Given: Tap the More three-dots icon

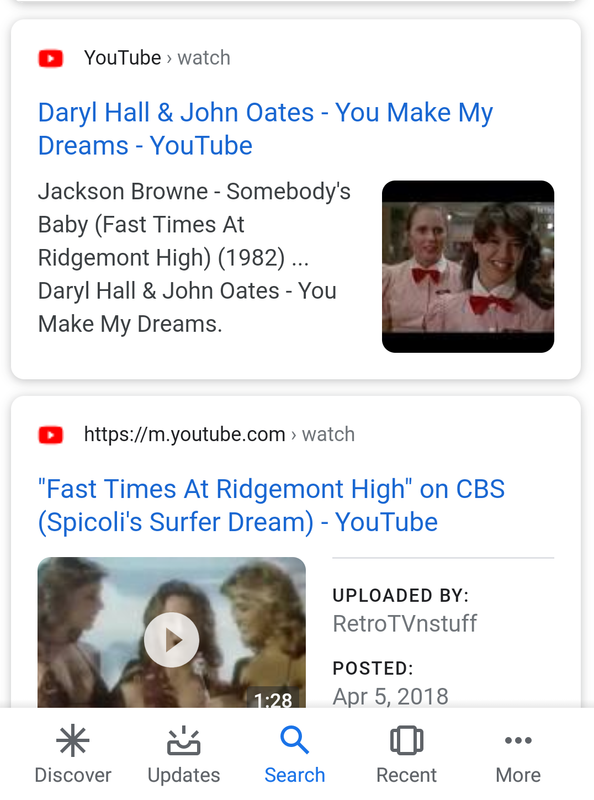Looking at the screenshot, I should 518,740.
